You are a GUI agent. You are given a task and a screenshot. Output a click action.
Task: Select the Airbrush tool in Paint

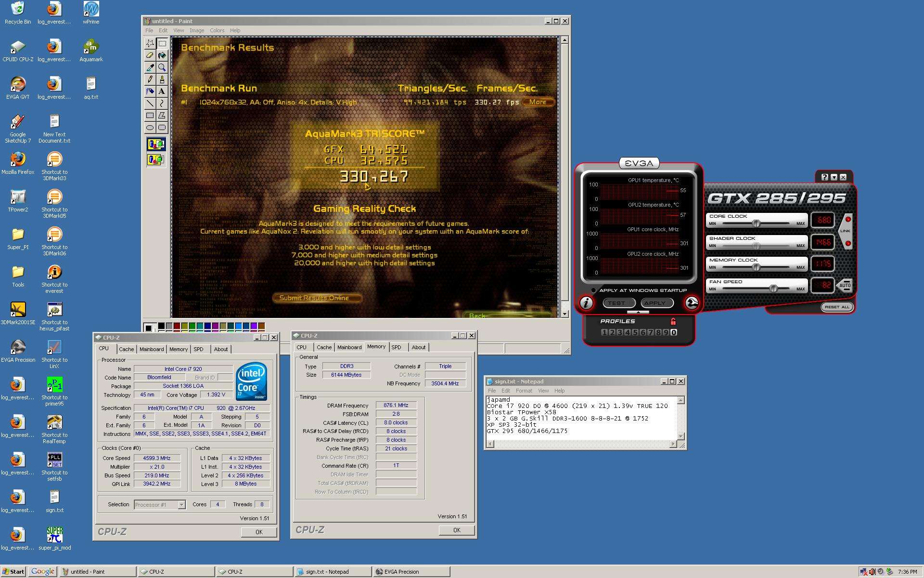point(150,92)
